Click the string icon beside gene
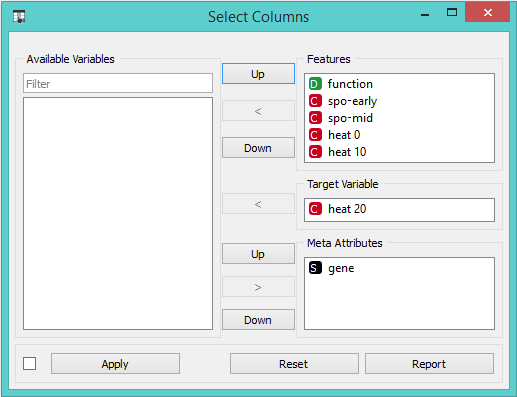517x397 pixels. (x=315, y=268)
